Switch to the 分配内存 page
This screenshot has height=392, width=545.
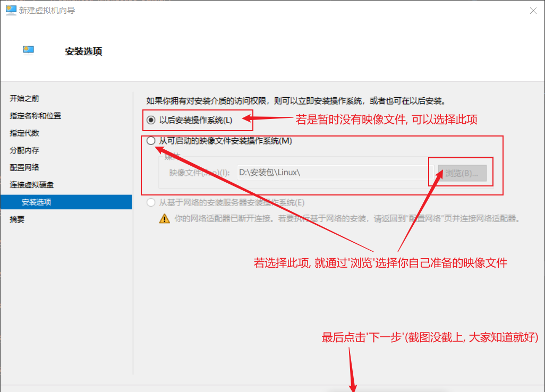coord(24,150)
